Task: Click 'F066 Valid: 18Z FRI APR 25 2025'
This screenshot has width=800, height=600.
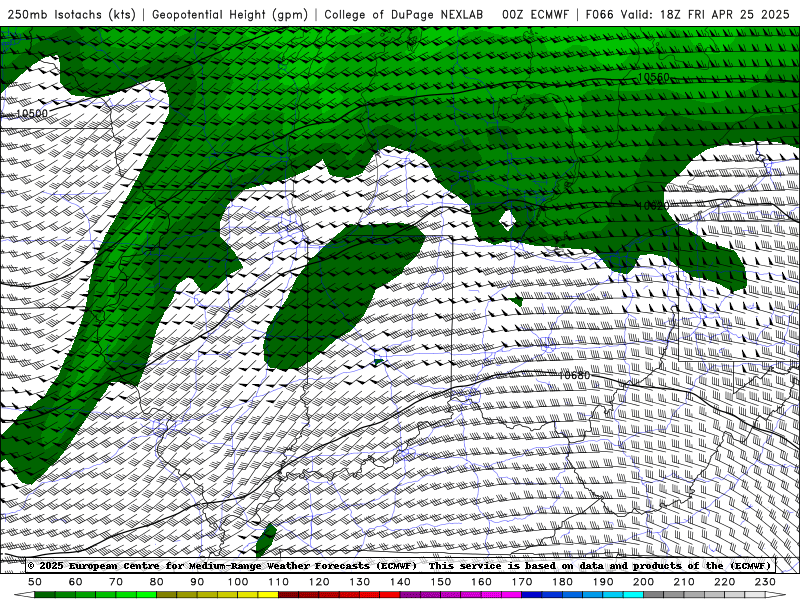Action: [x=688, y=14]
